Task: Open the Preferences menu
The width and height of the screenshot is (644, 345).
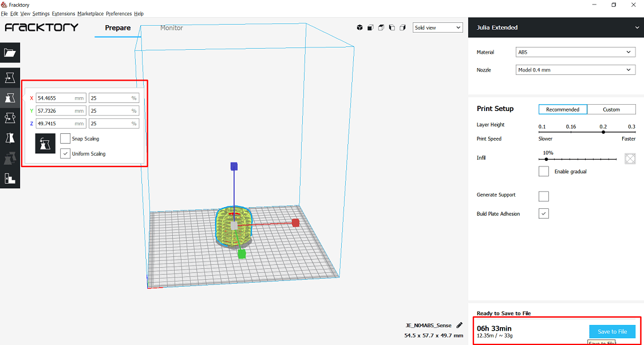Action: [x=118, y=14]
